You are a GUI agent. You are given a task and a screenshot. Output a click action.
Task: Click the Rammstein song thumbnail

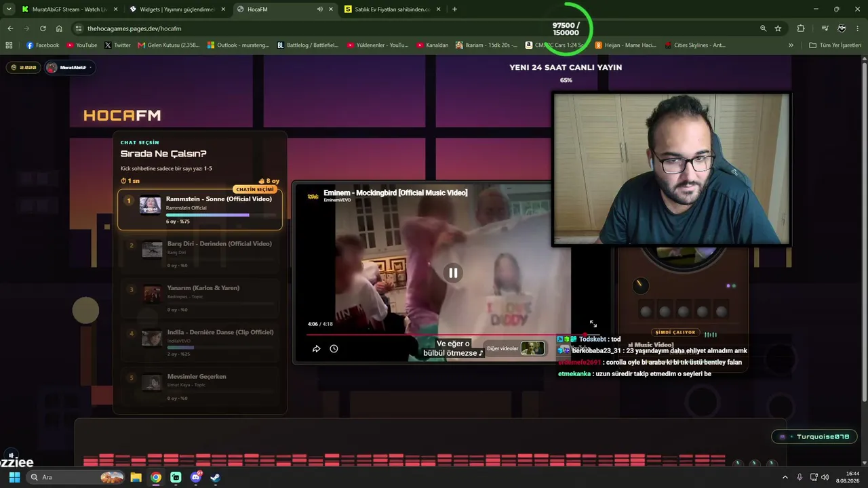tap(150, 205)
